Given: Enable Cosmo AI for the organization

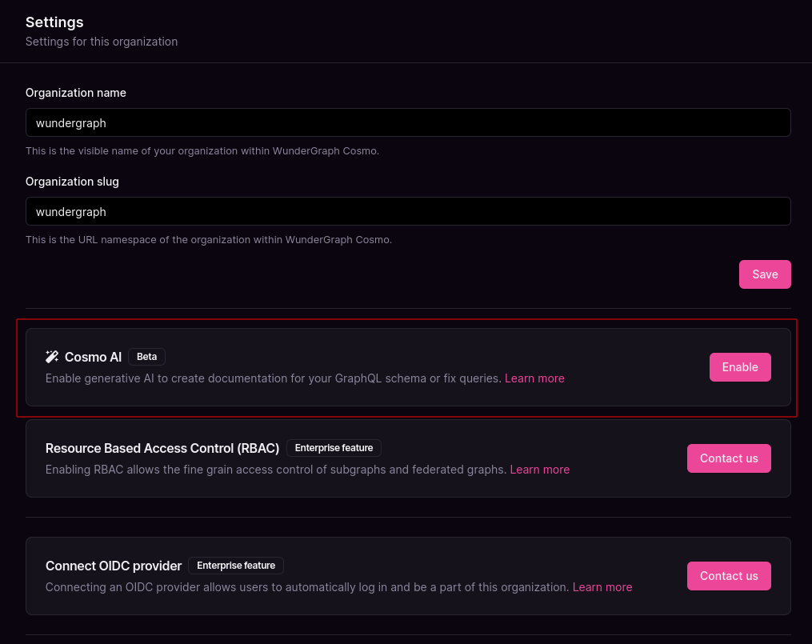Looking at the screenshot, I should (739, 367).
